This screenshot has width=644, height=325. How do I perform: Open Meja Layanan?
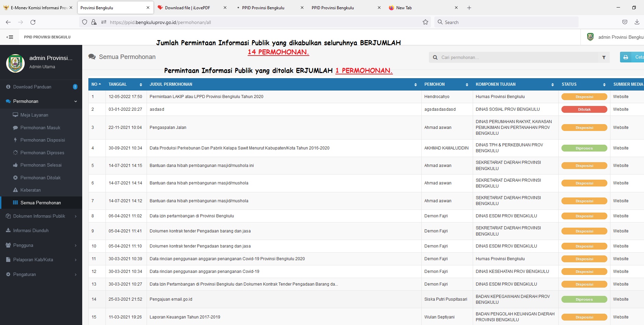tap(34, 115)
